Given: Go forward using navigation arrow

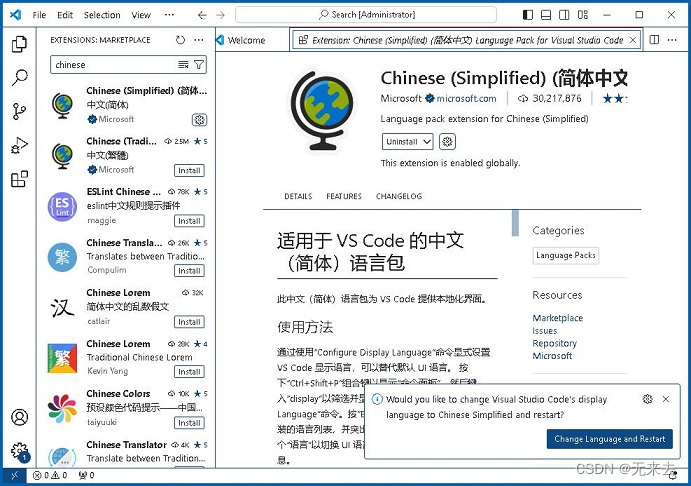Looking at the screenshot, I should coord(220,15).
